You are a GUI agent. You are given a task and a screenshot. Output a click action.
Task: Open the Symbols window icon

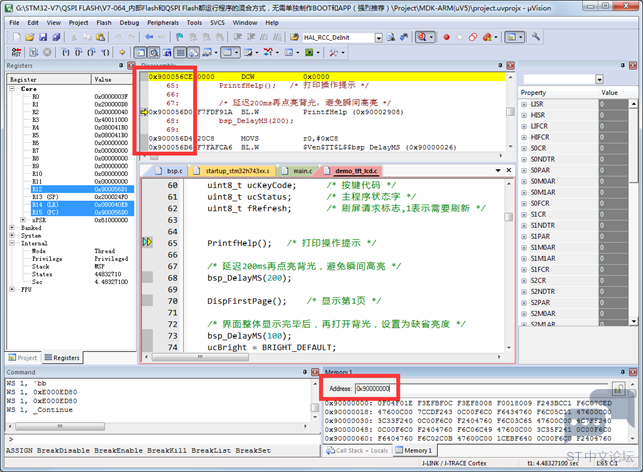(167, 52)
